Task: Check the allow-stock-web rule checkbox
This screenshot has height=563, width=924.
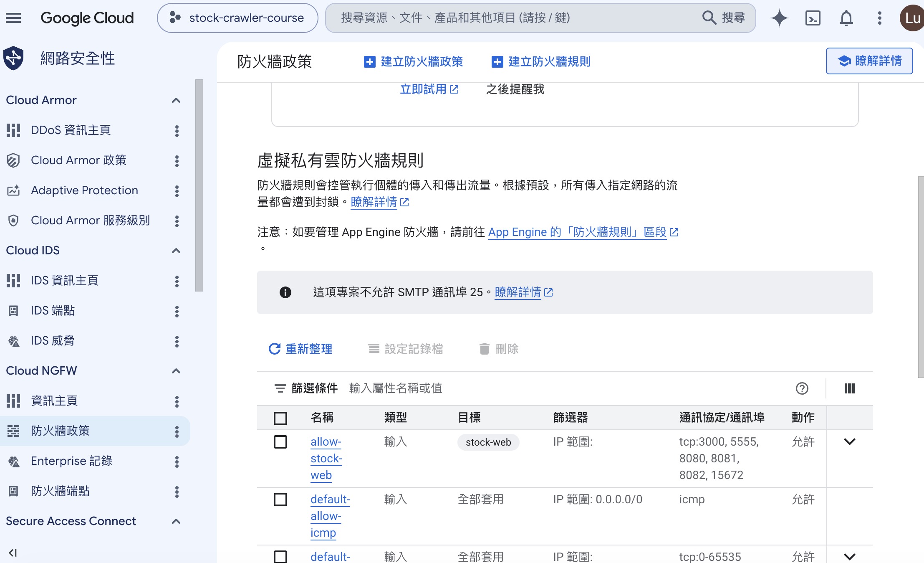Action: 280,441
